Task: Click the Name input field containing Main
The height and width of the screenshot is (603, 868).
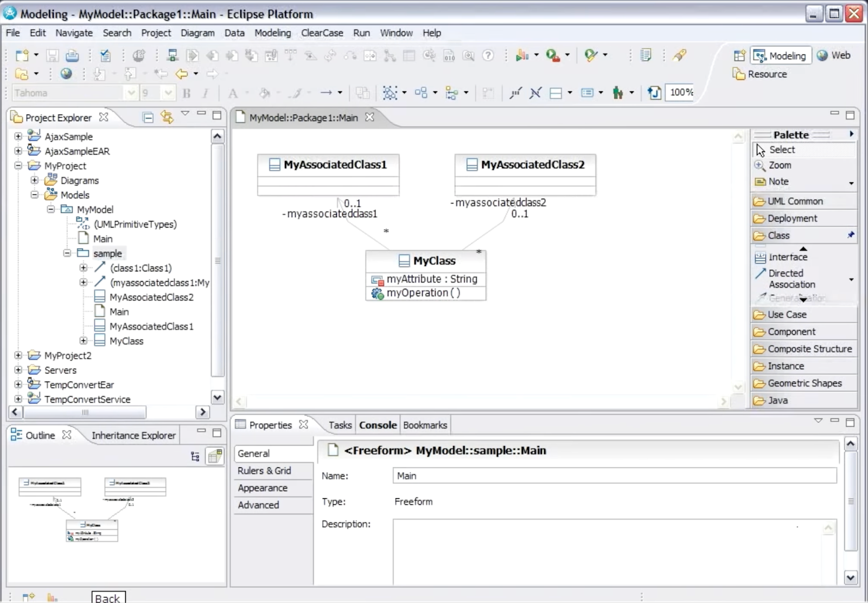Action: tap(614, 476)
